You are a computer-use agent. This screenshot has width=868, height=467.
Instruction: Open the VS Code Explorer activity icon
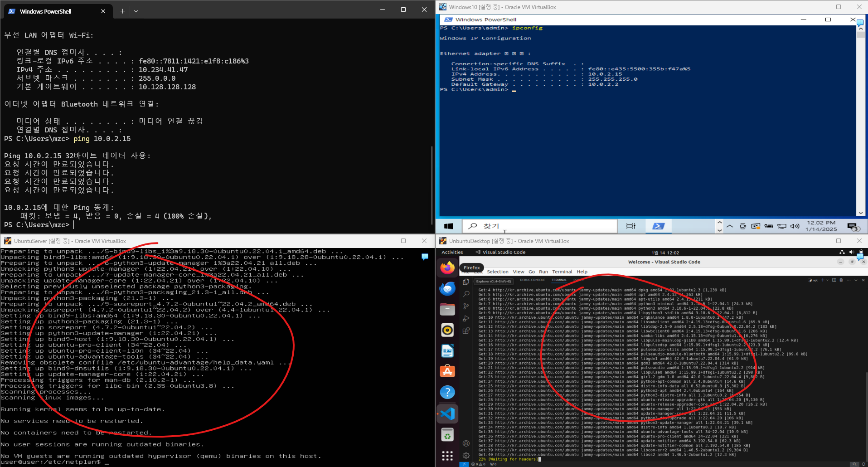466,282
